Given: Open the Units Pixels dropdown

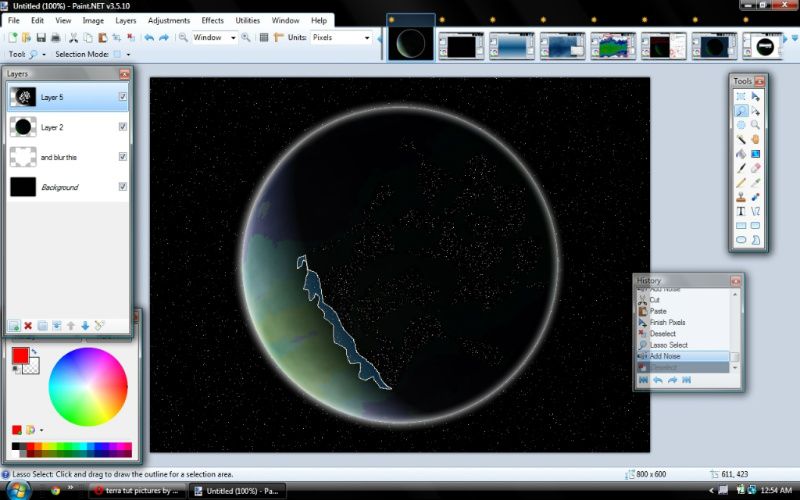Looking at the screenshot, I should tap(366, 38).
